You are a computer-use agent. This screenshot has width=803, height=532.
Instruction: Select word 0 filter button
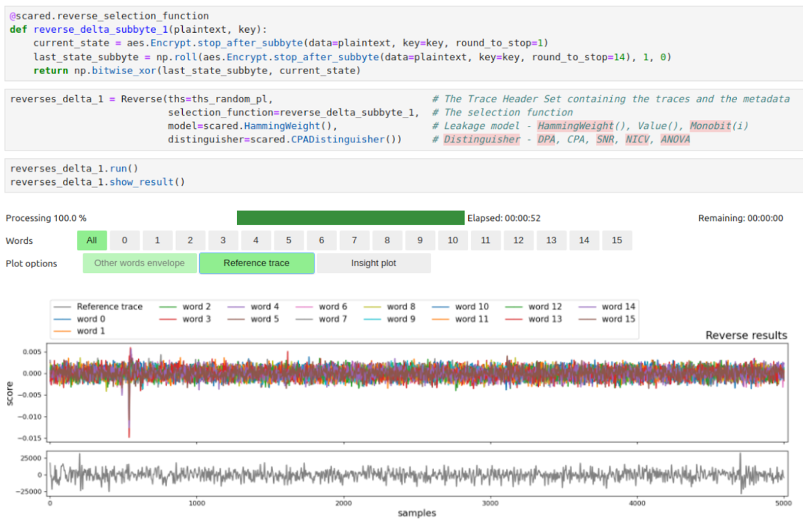124,240
